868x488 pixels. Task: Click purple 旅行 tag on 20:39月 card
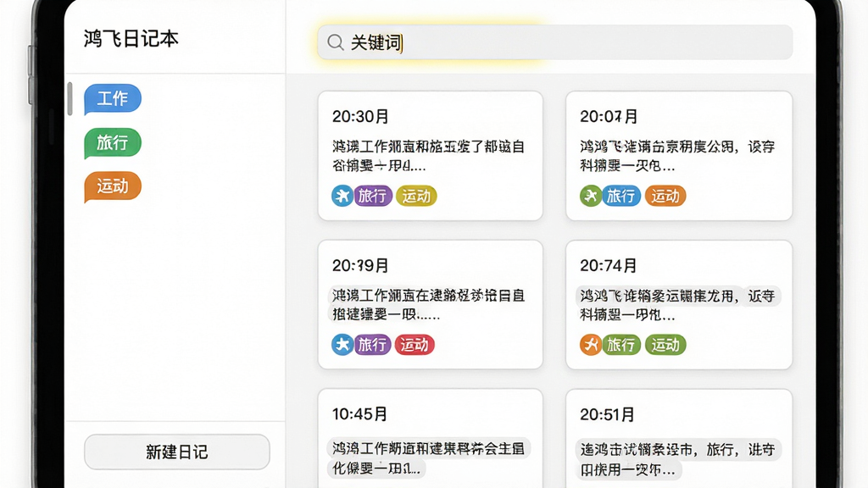tap(372, 345)
